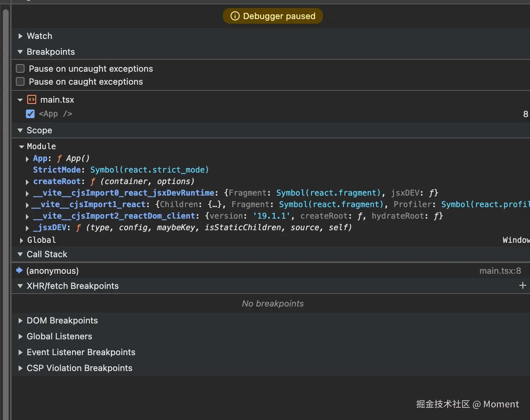Click the info icon in Debugger paused badge
The width and height of the screenshot is (530, 420).
point(235,16)
